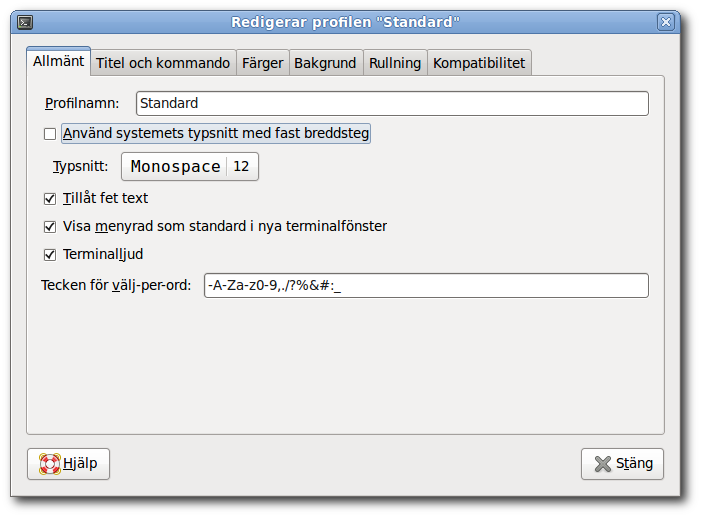
Task: Click the X icon on Stäng button
Action: 603,464
